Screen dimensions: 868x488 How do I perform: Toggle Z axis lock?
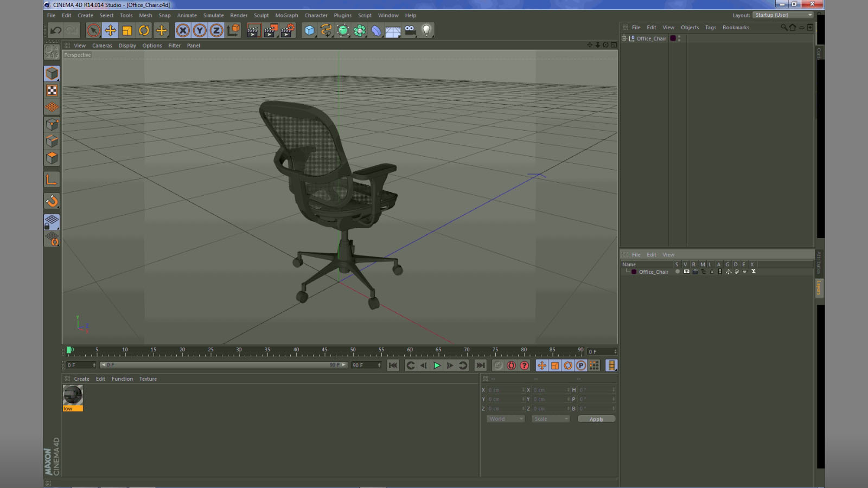pos(216,30)
